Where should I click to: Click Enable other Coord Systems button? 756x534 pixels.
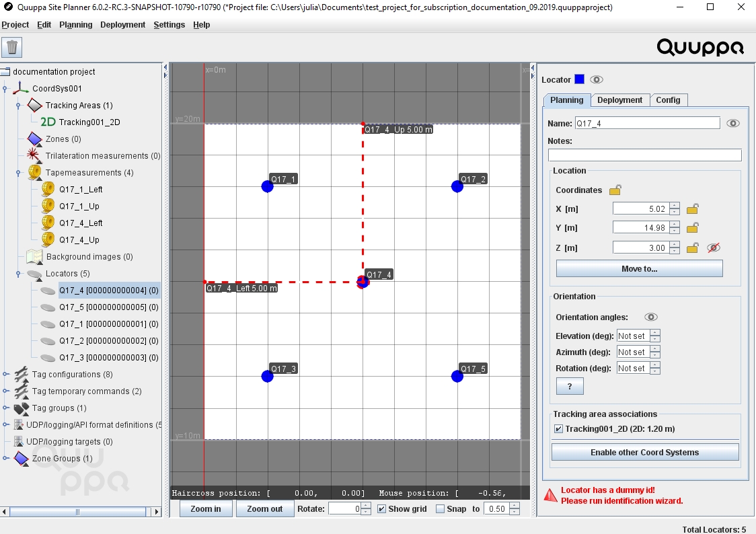coord(644,452)
